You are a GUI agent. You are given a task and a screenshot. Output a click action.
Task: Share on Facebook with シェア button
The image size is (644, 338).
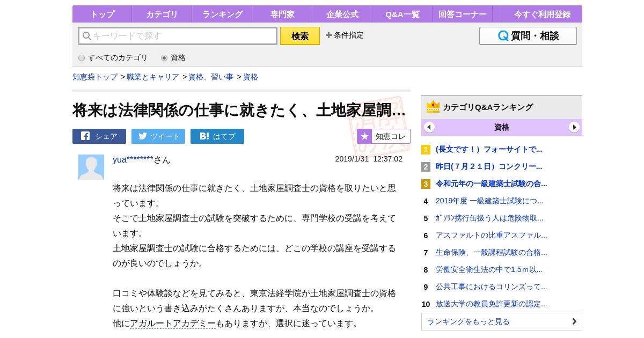(x=99, y=136)
